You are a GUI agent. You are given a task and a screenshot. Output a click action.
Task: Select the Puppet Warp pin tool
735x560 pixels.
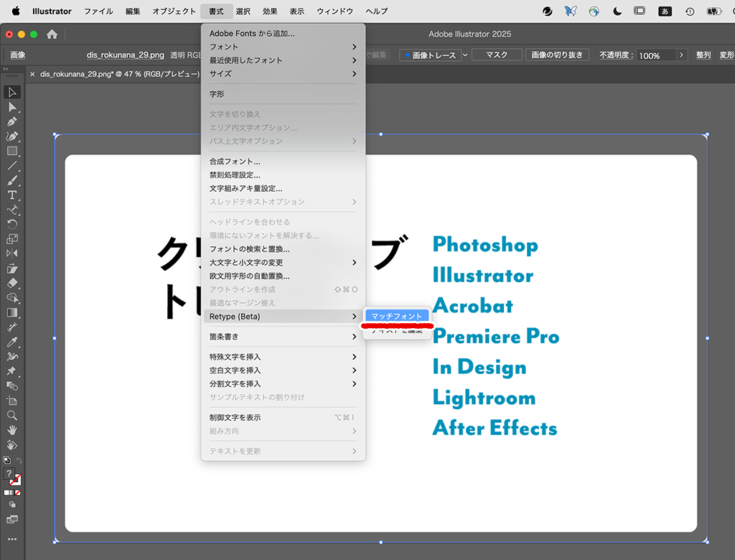coord(12,371)
